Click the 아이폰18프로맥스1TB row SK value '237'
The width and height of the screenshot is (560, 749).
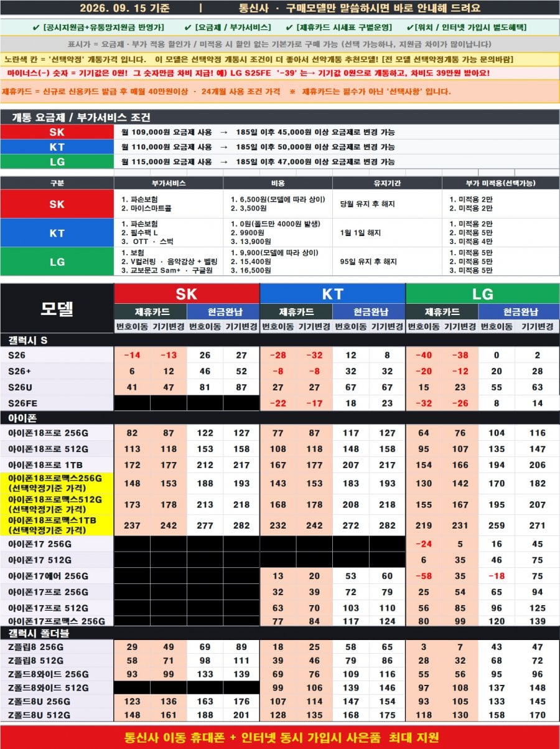pyautogui.click(x=132, y=525)
